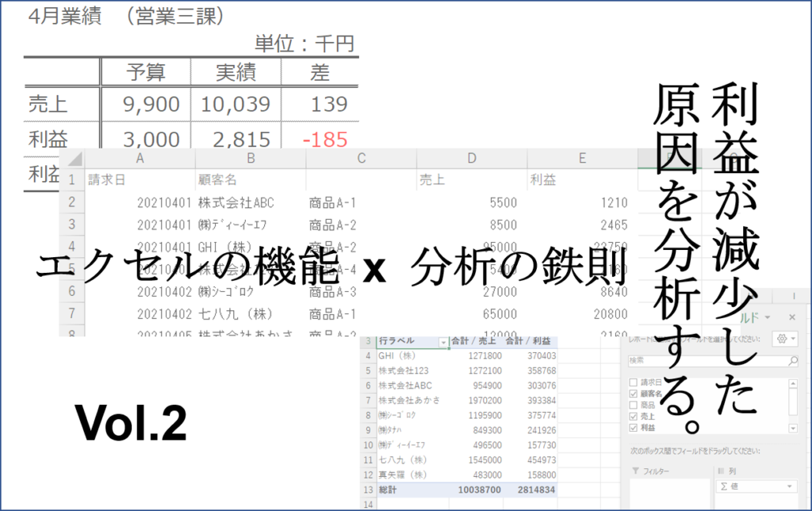Click the red difference value -185
This screenshot has width=812, height=511.
(324, 140)
